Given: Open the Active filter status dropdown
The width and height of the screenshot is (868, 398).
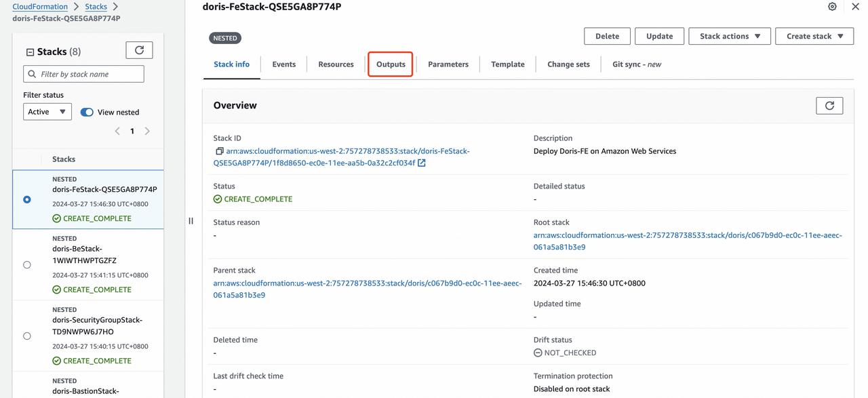Looking at the screenshot, I should pyautogui.click(x=47, y=112).
